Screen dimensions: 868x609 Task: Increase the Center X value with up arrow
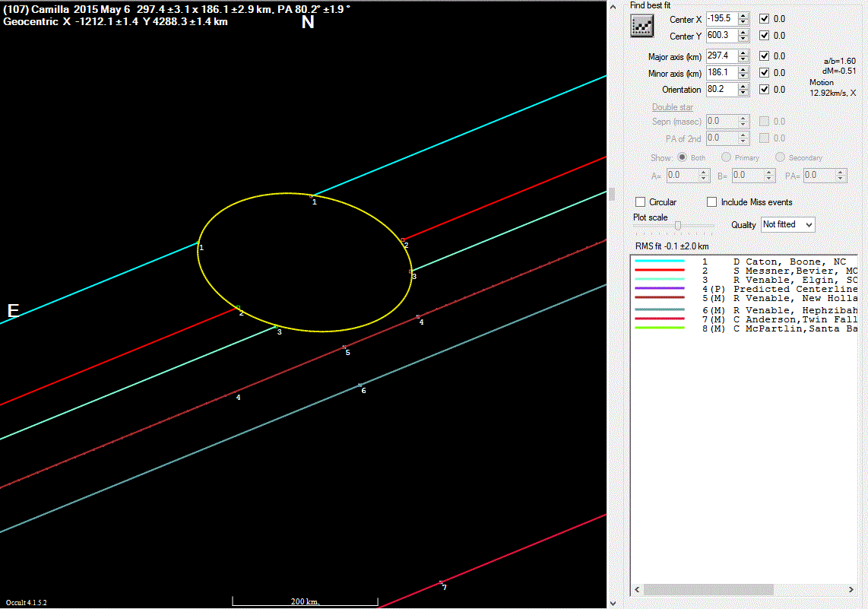click(x=743, y=15)
